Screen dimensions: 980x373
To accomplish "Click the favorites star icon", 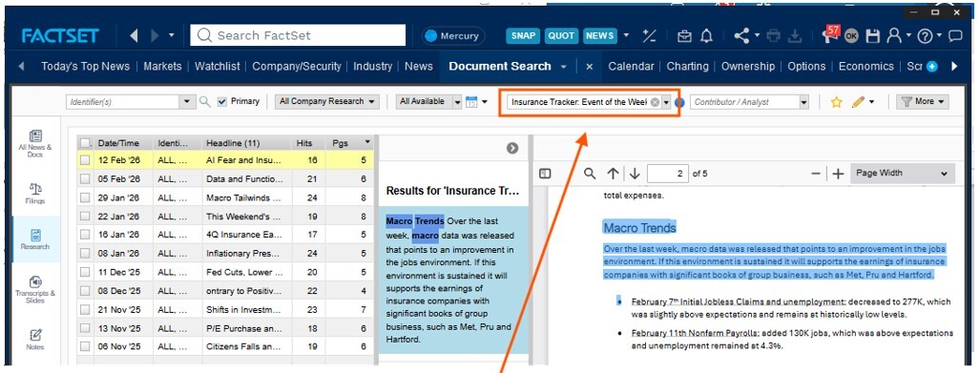I will (x=836, y=102).
